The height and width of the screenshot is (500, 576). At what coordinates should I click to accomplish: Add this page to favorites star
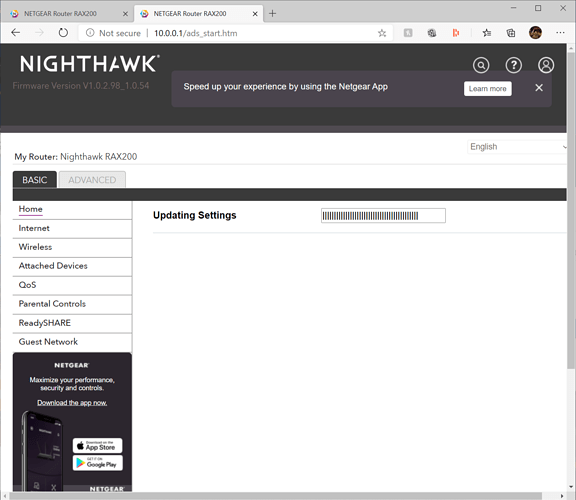[x=382, y=33]
